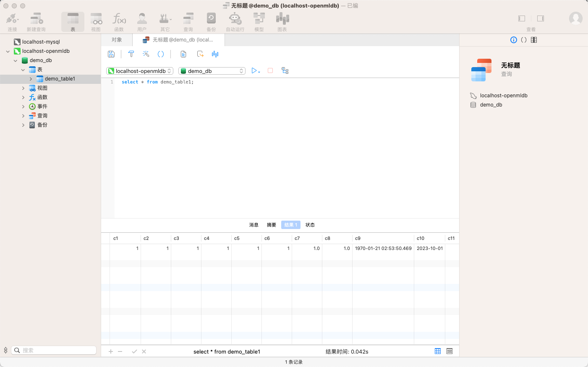Screen dimensions: 588x367
Task: Expand the 查询 (Queries) tree node
Action: tap(23, 116)
